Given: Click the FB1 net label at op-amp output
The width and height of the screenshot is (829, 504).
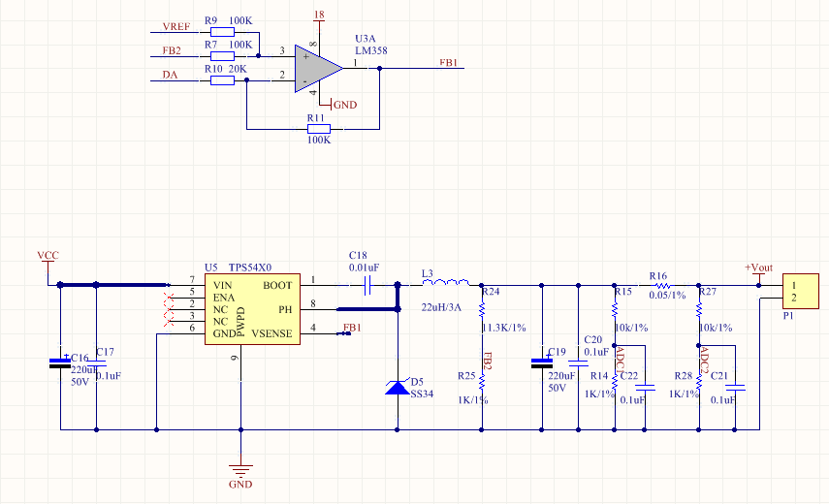Looking at the screenshot, I should click(448, 63).
